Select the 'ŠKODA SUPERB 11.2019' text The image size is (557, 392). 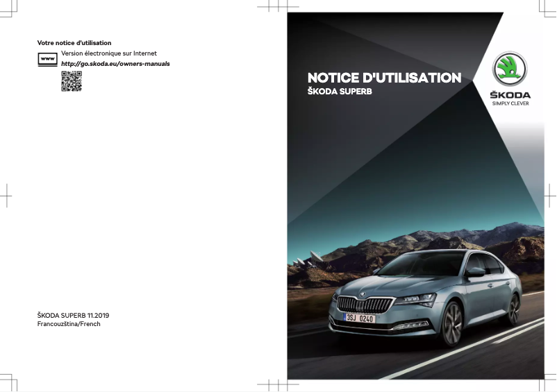73,316
